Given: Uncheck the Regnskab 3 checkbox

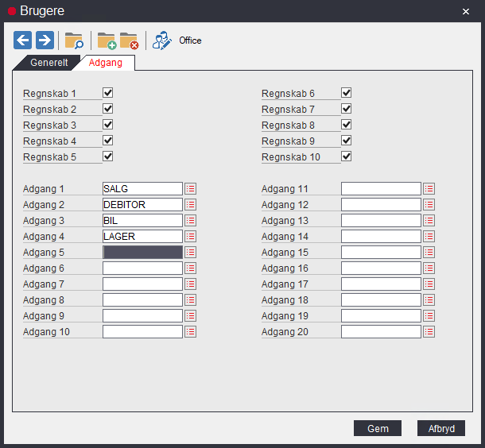Looking at the screenshot, I should coord(107,125).
